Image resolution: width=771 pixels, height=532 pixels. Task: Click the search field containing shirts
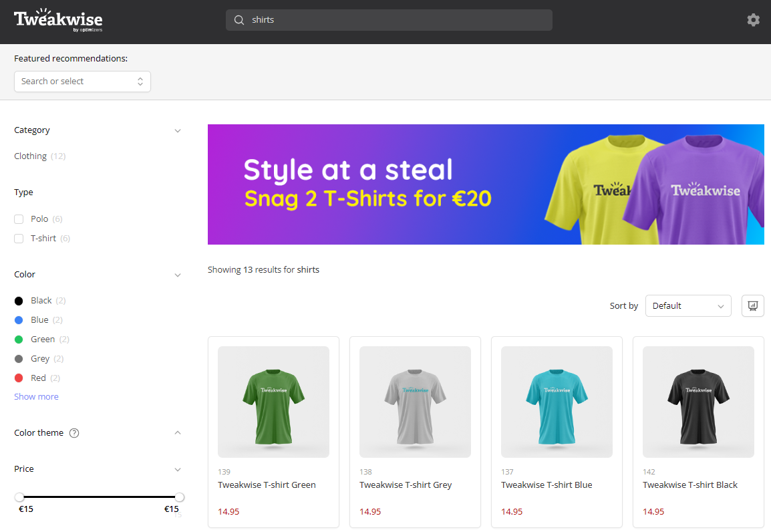point(389,19)
